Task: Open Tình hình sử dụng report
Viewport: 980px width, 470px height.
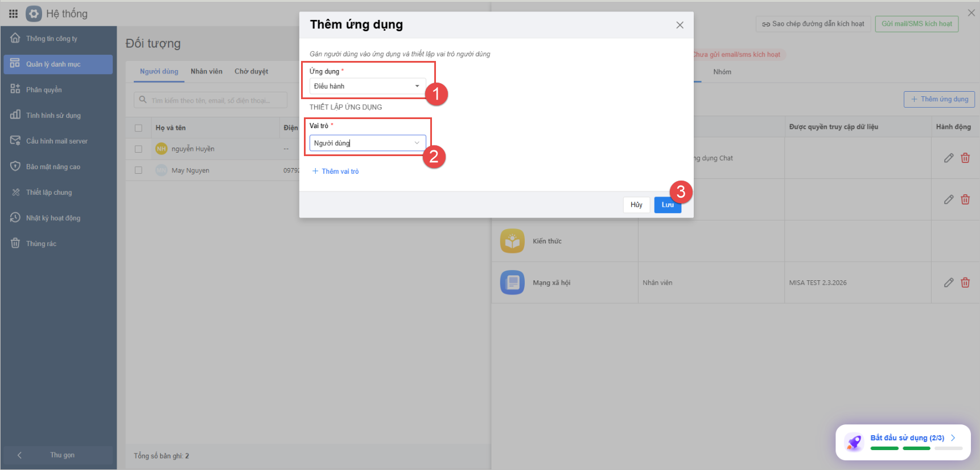Action: 58,116
